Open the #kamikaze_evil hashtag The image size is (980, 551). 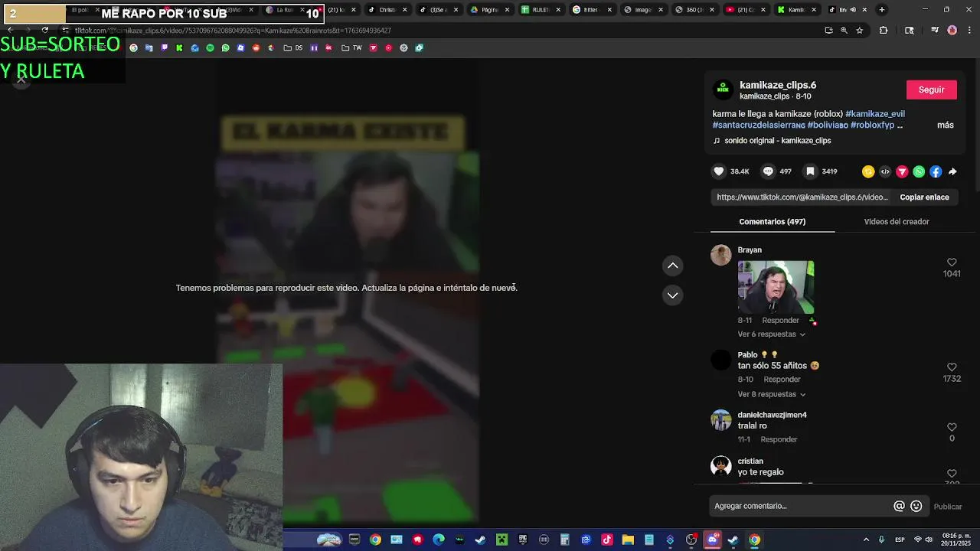click(875, 114)
